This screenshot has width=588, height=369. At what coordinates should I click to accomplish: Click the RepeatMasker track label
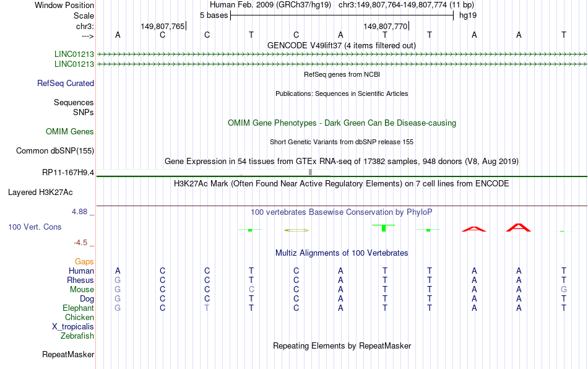coord(68,354)
